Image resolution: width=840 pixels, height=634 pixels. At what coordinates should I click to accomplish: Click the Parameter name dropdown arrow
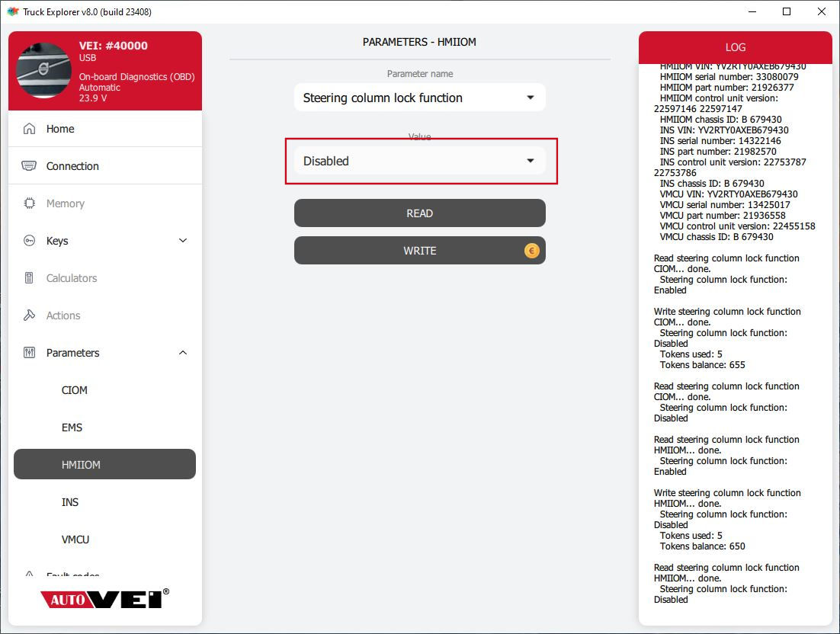coord(531,98)
